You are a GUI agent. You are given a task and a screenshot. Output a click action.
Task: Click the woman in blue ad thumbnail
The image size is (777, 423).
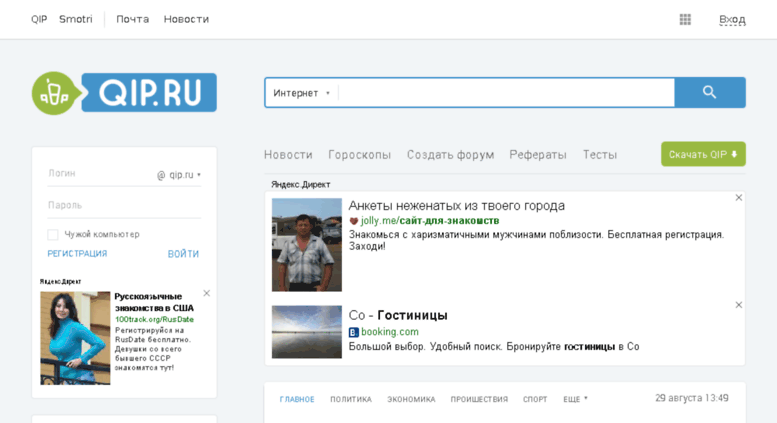tap(75, 338)
